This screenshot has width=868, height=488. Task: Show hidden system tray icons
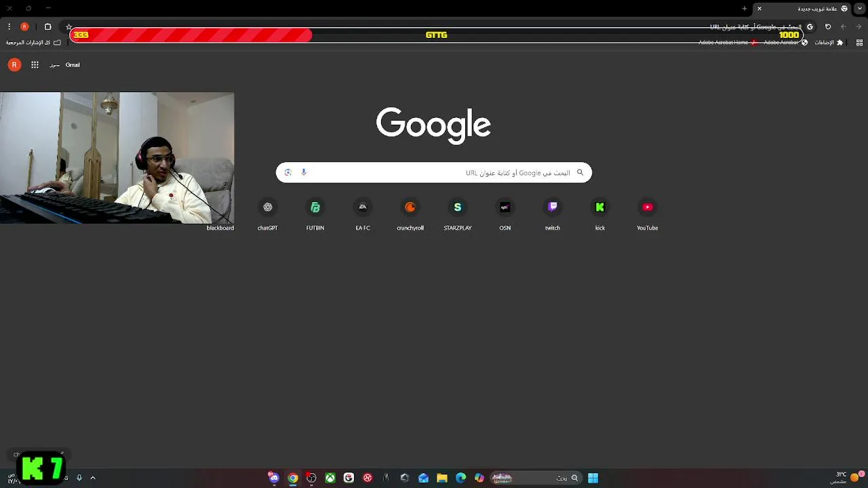click(x=93, y=478)
